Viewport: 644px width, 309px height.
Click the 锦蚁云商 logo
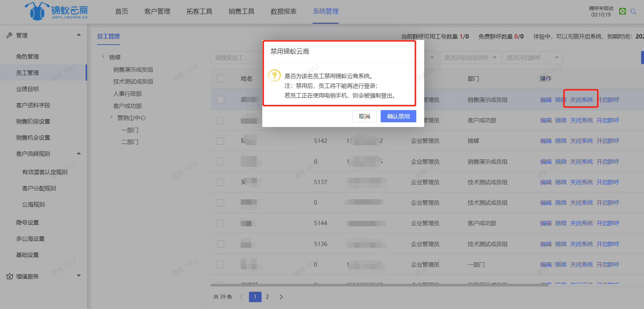(x=56, y=11)
